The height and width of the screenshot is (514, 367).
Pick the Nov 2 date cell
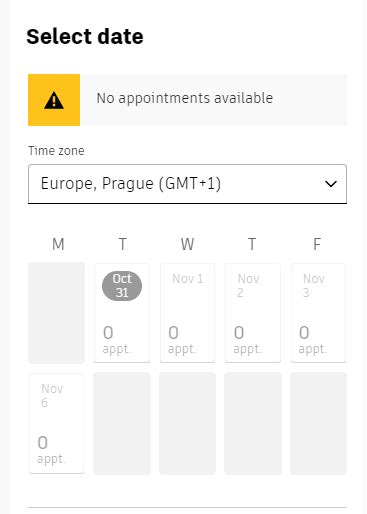[253, 313]
